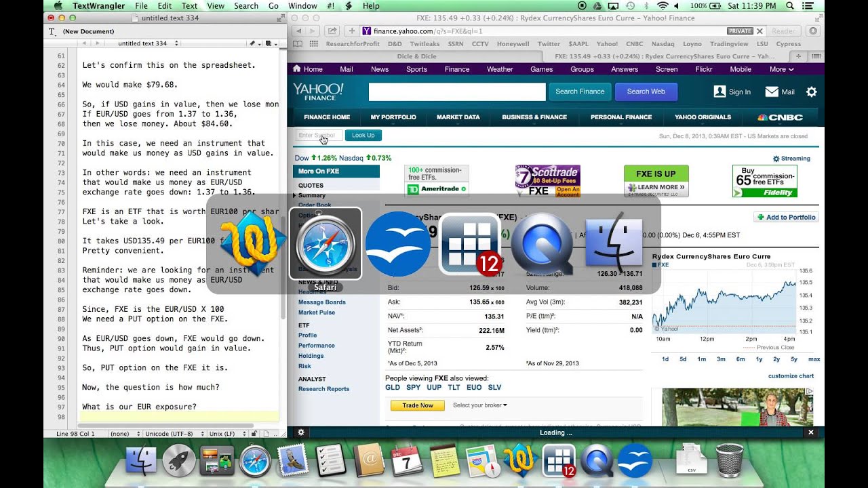Click inside the Yahoo Finance search field
This screenshot has height=488, width=868.
tap(457, 91)
